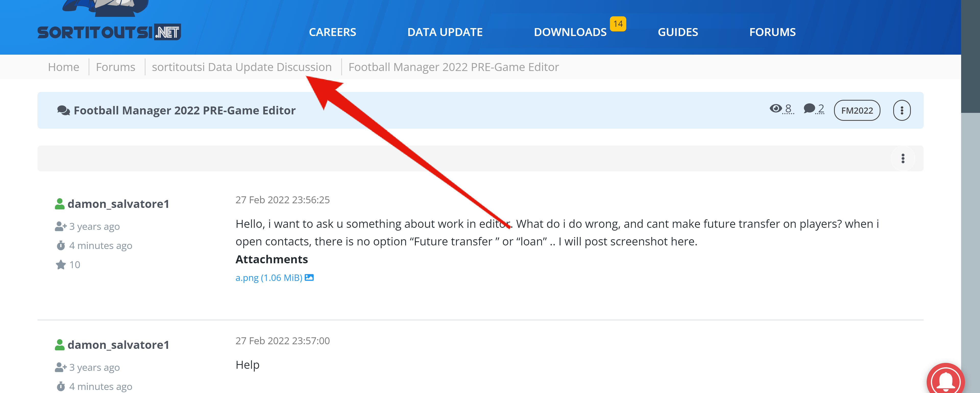Click the Home breadcrumb navigation link
Image resolution: width=980 pixels, height=393 pixels.
pos(63,67)
